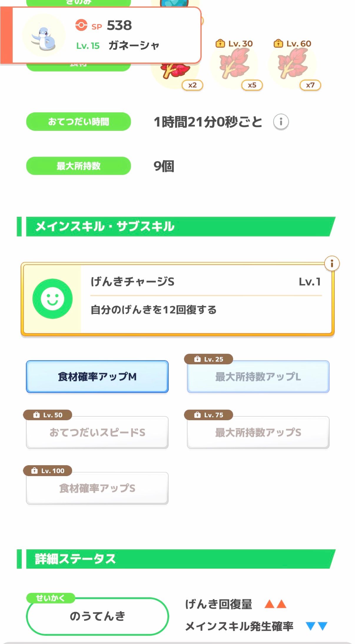
Task: Tap the 最大所持数 green label
Action: point(79,166)
